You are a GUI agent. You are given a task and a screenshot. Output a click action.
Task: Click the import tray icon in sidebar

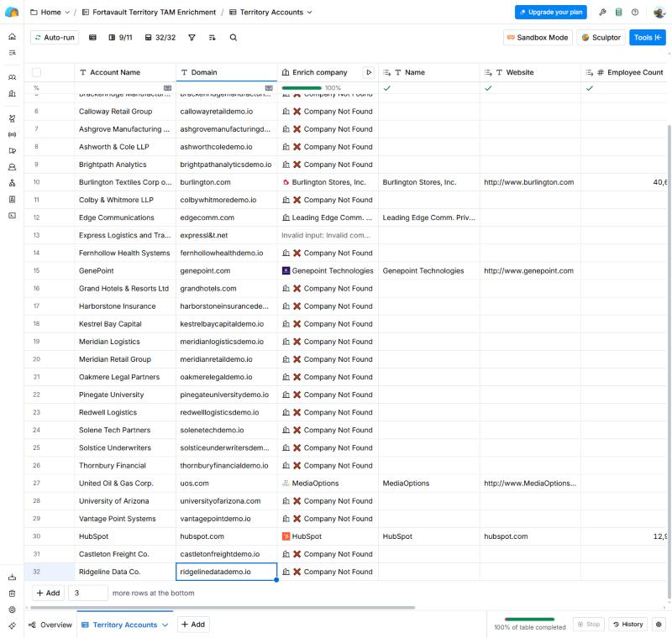point(12,578)
